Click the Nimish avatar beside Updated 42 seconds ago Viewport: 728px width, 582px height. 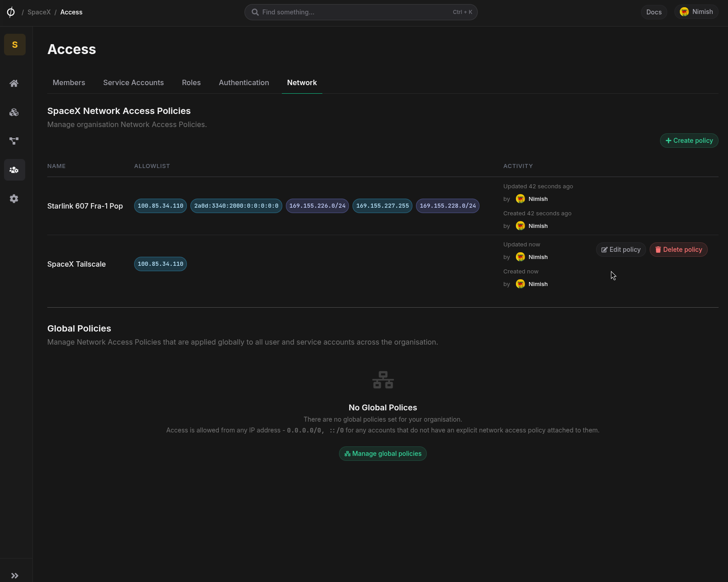520,199
